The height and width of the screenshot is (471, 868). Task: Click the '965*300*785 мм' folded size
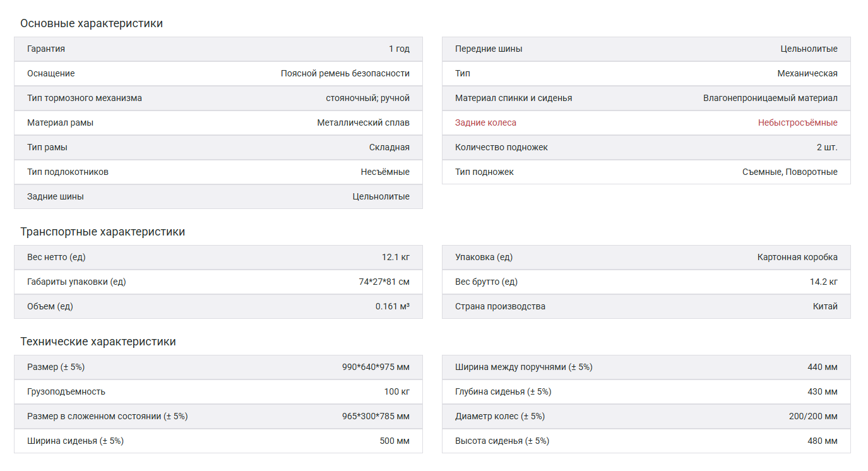pyautogui.click(x=376, y=416)
